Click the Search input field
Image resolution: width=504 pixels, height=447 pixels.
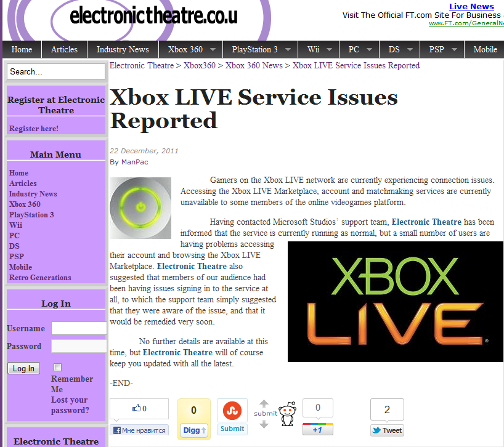pos(56,71)
